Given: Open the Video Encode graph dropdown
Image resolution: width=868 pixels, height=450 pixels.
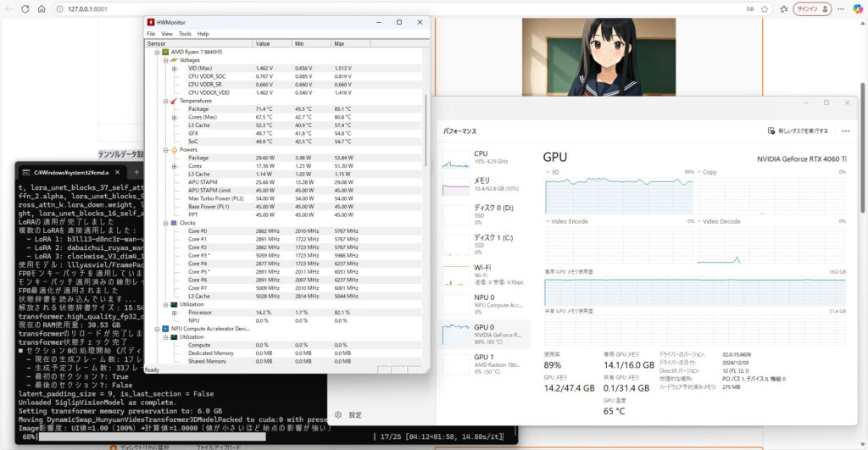Looking at the screenshot, I should pyautogui.click(x=567, y=221).
